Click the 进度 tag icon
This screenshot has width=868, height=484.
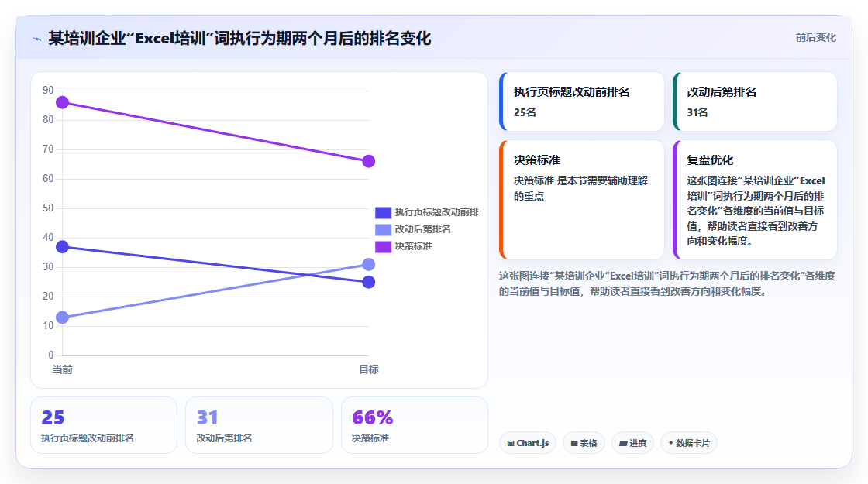click(x=623, y=444)
